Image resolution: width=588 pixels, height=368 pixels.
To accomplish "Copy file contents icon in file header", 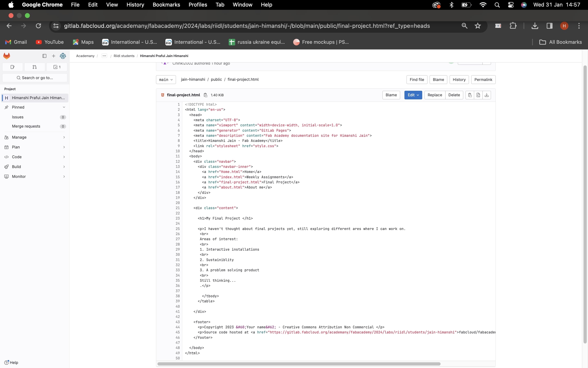I will pyautogui.click(x=470, y=95).
